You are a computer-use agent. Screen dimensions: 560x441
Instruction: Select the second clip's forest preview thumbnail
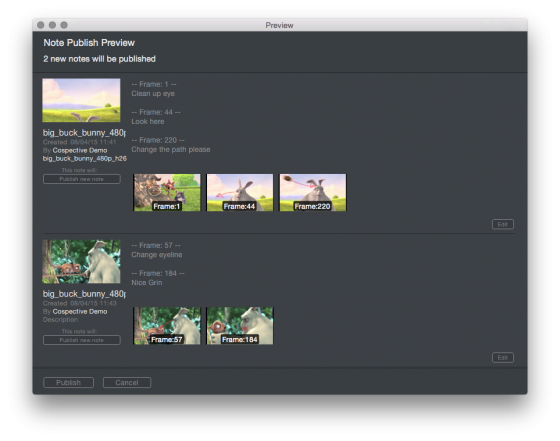tap(81, 261)
